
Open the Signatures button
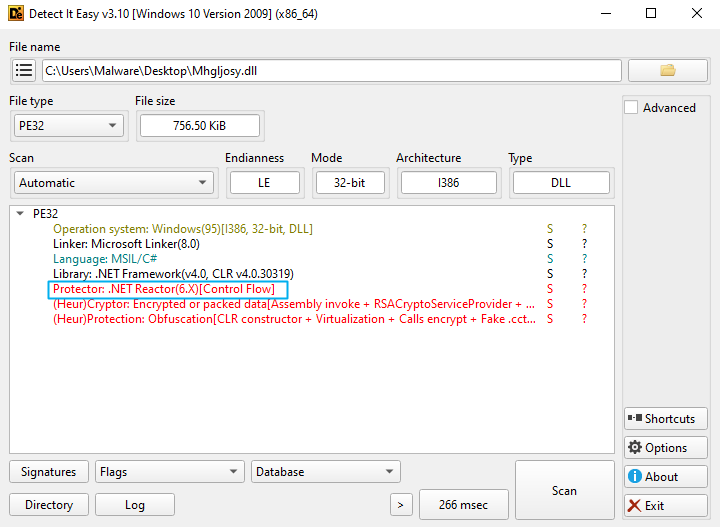pos(48,472)
